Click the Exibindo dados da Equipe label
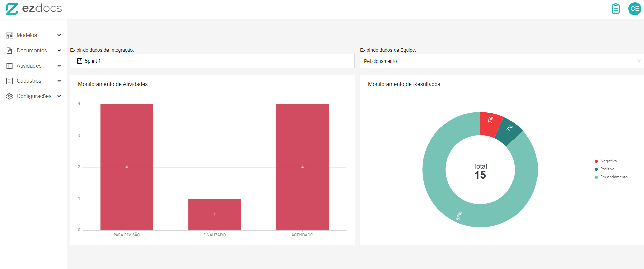This screenshot has height=269, width=644. point(388,50)
